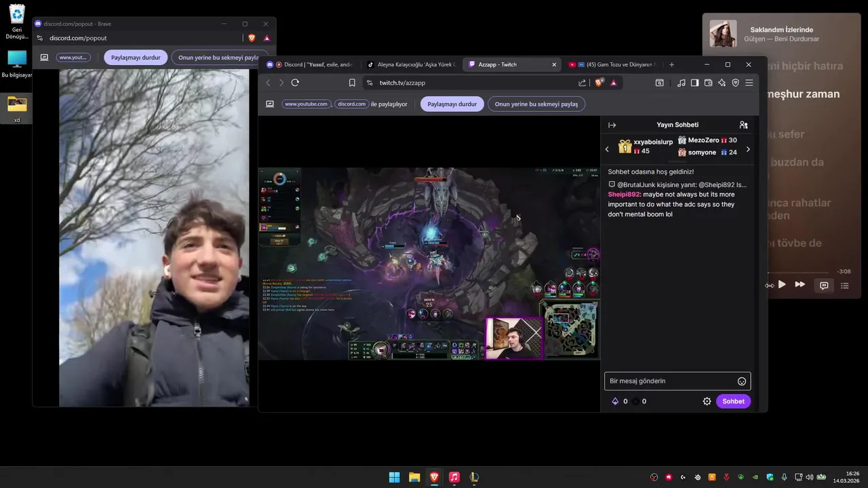Image resolution: width=868 pixels, height=488 pixels.
Task: Click gifter somyone in leaderboard
Action: click(x=707, y=152)
